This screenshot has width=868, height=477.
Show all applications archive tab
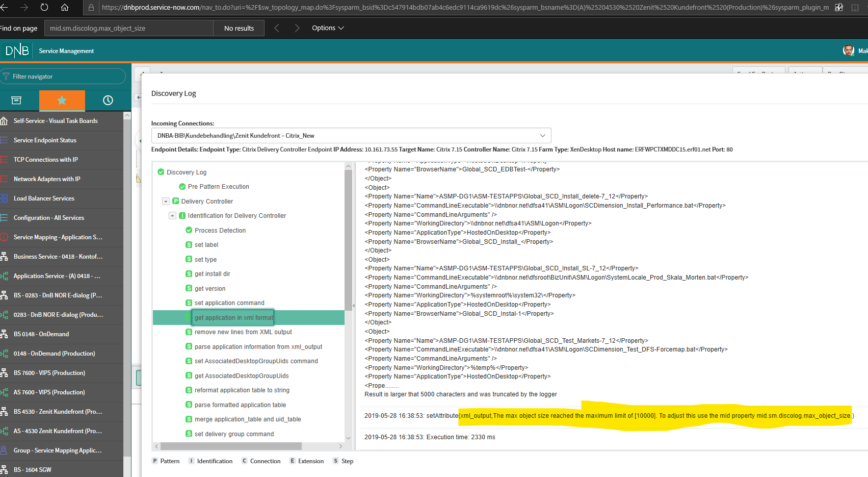click(16, 101)
